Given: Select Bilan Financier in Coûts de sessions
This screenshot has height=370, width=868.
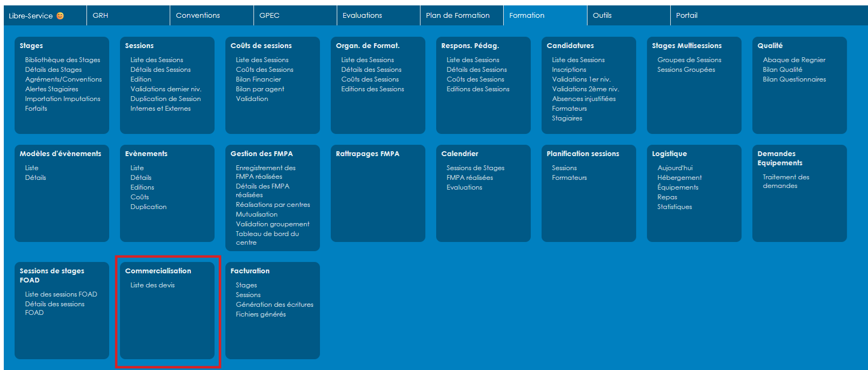Looking at the screenshot, I should 258,79.
